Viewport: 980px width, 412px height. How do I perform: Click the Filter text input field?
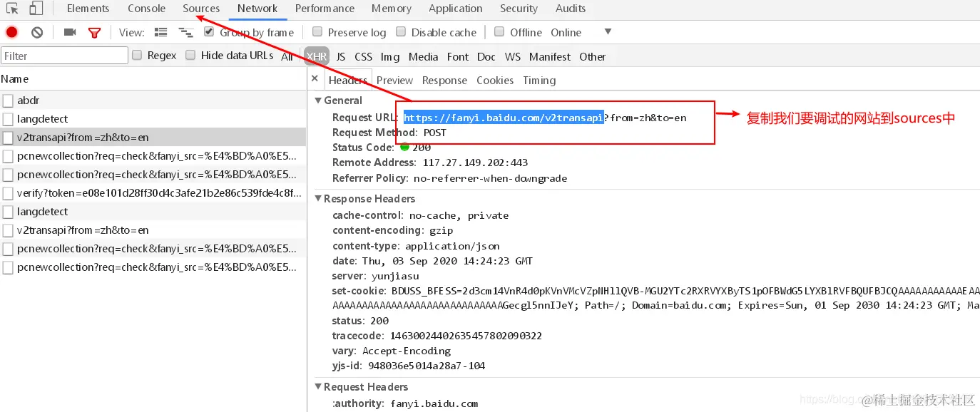65,56
